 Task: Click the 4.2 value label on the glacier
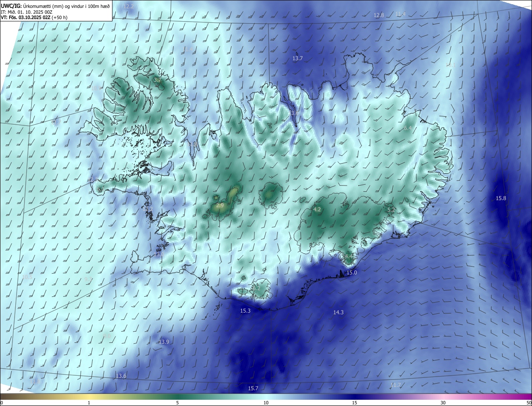point(317,210)
